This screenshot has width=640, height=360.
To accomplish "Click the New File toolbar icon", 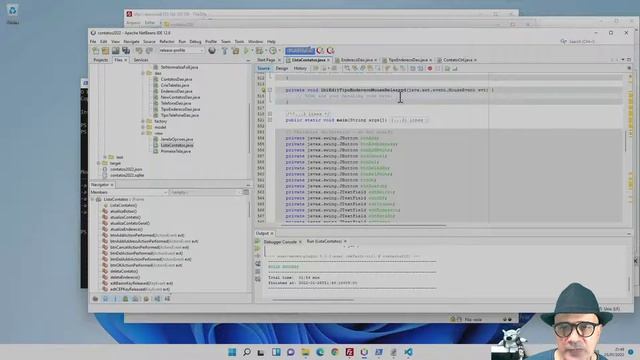I will 96,51.
